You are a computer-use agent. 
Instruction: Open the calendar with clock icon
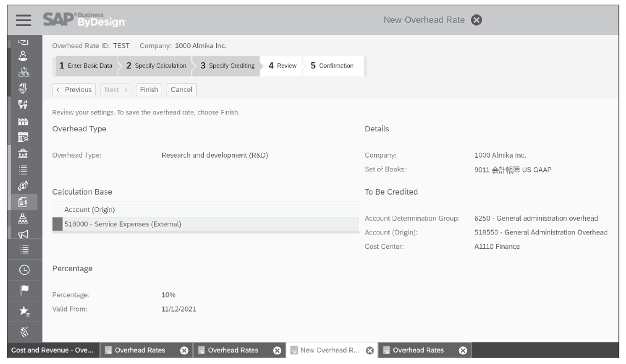tap(24, 137)
